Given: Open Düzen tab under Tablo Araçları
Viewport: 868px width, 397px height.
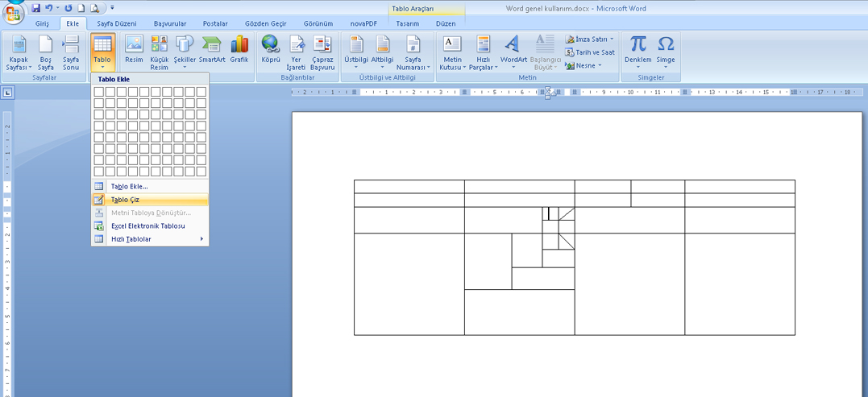Looking at the screenshot, I should pyautogui.click(x=446, y=24).
